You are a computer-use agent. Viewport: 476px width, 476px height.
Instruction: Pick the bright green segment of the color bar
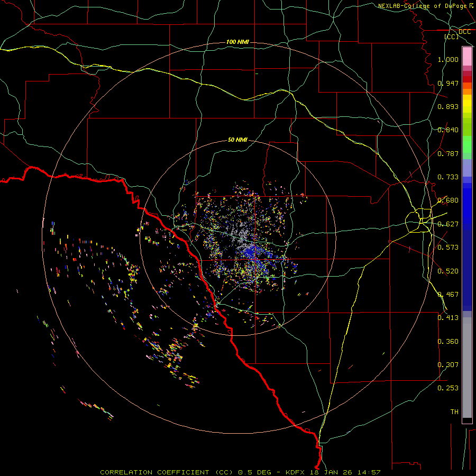467,144
